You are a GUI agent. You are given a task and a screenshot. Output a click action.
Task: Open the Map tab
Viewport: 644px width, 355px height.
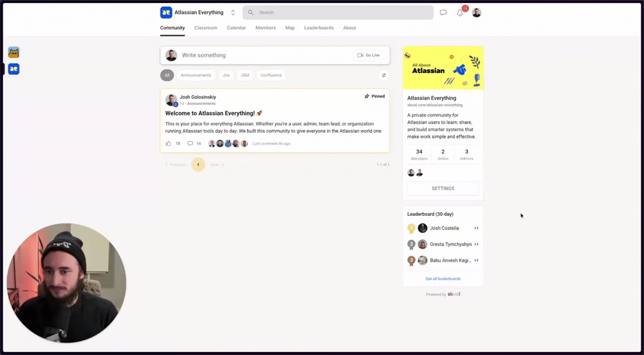click(290, 28)
